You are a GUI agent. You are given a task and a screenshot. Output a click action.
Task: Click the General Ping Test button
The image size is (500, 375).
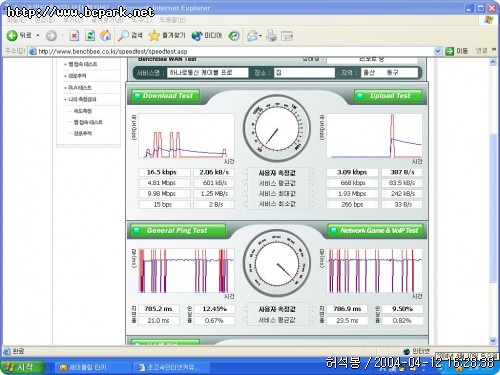pos(178,230)
